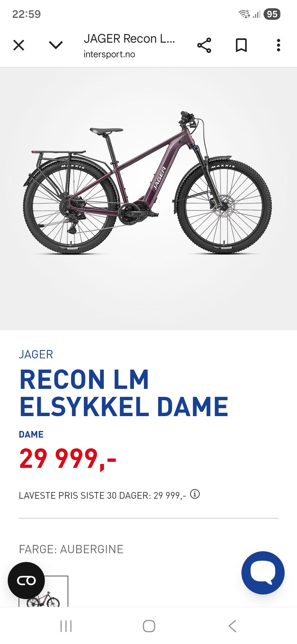Bookmark this page with the bookmark icon
This screenshot has width=297, height=644.
tap(241, 45)
